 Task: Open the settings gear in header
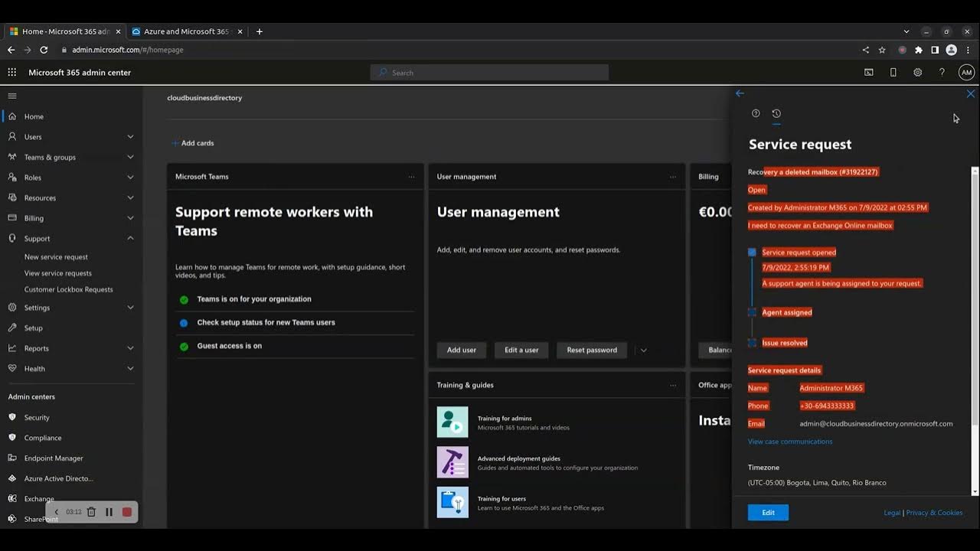point(917,73)
